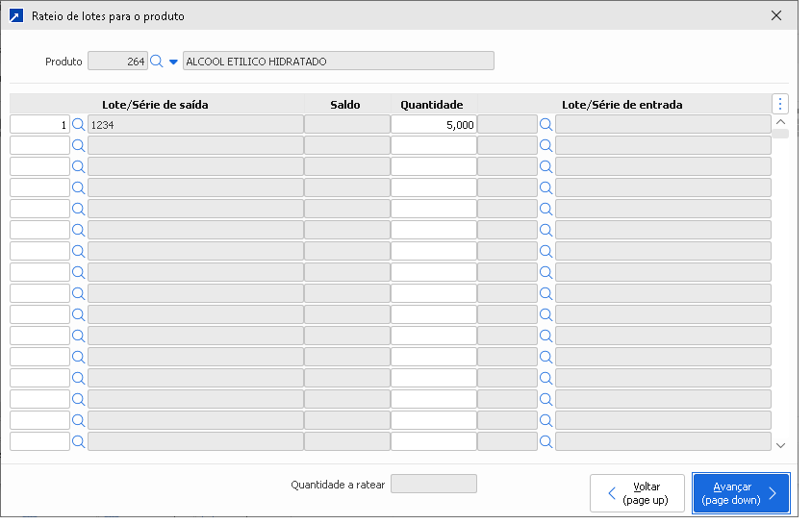Click the entry lot magnifier in the first row
The image size is (812, 524).
(x=546, y=124)
